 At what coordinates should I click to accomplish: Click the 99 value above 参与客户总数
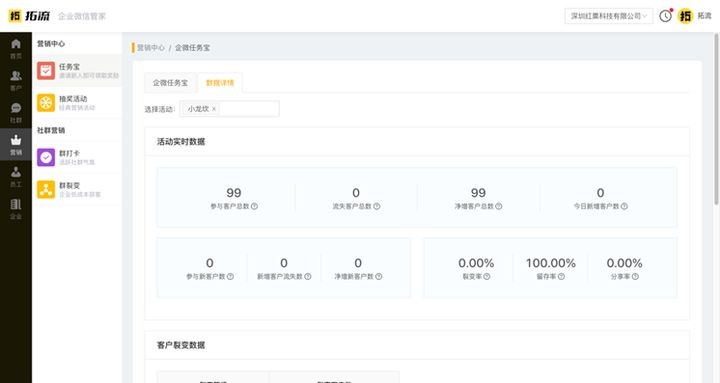234,193
